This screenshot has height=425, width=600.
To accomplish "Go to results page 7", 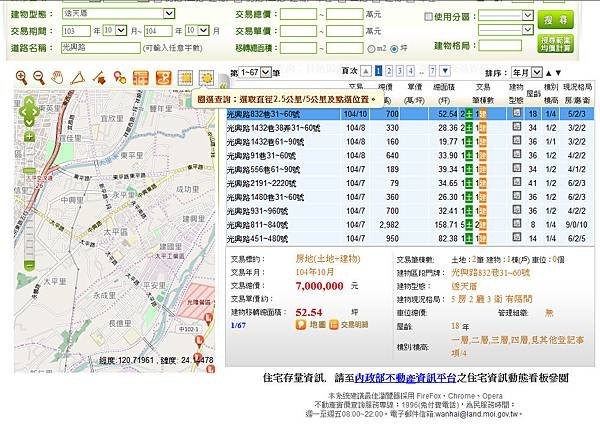I will pyautogui.click(x=432, y=71).
